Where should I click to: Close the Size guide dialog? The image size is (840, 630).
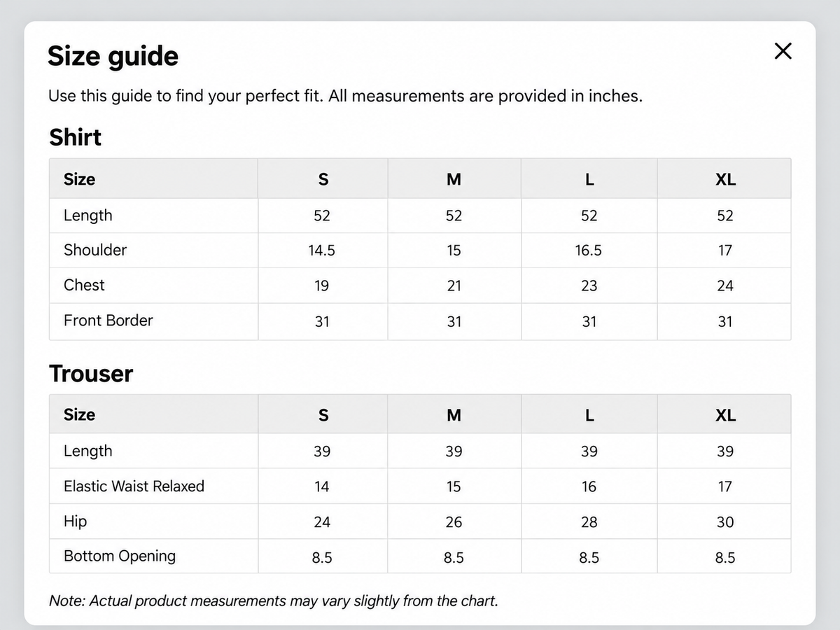(x=783, y=51)
